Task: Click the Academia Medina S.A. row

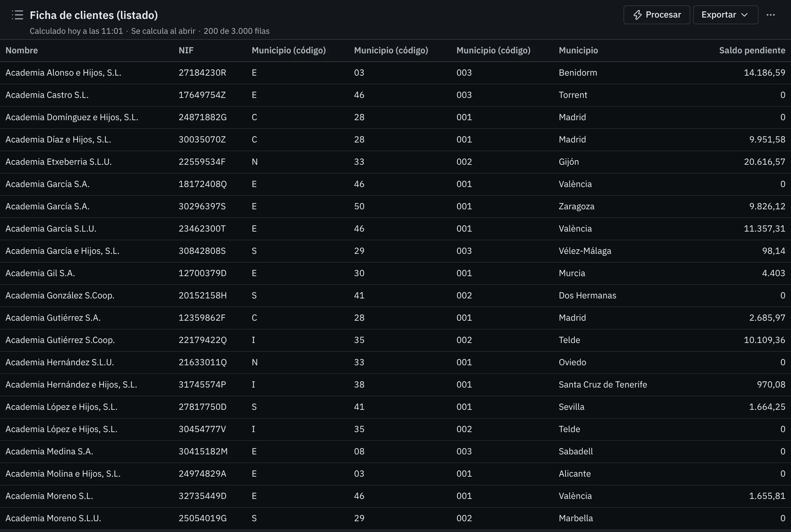Action: 395,451
